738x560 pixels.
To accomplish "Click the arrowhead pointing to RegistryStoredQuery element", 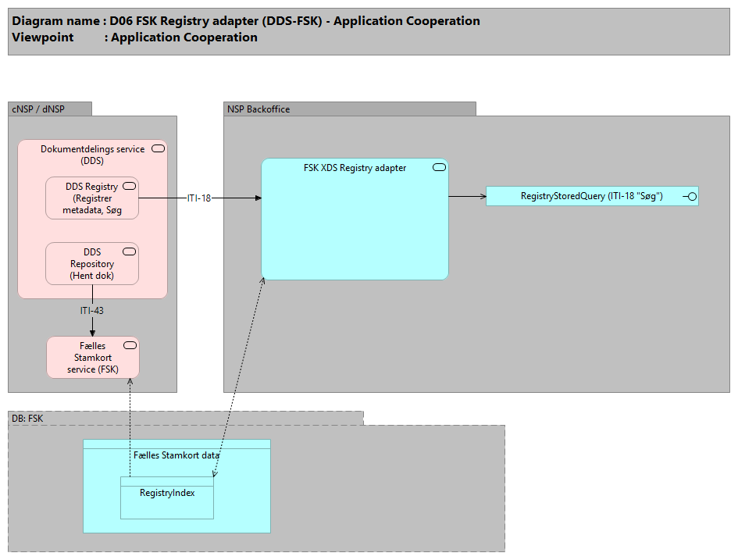I will [482, 196].
